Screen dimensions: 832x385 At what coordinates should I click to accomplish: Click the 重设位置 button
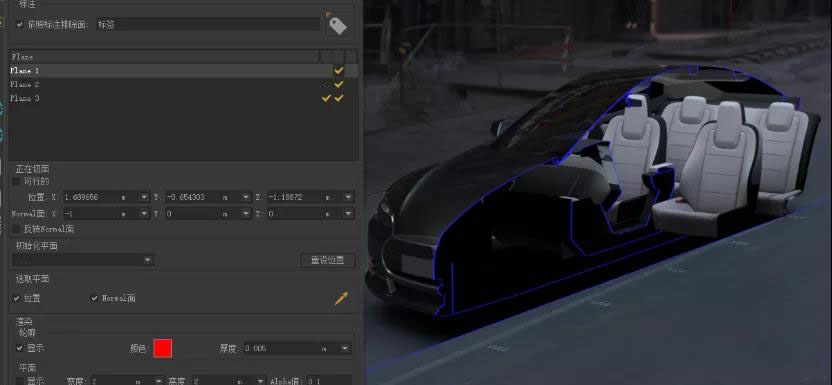(x=327, y=260)
